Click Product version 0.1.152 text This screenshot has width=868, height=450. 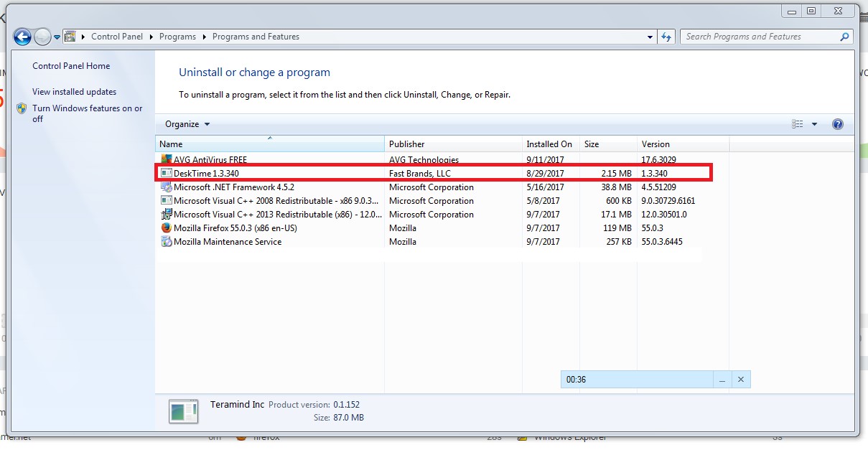click(x=314, y=405)
